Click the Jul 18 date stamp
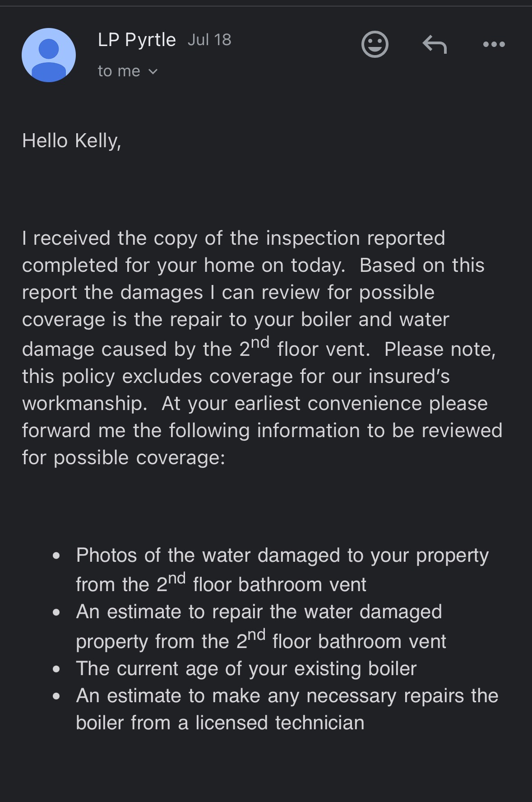This screenshot has height=802, width=532. point(209,40)
